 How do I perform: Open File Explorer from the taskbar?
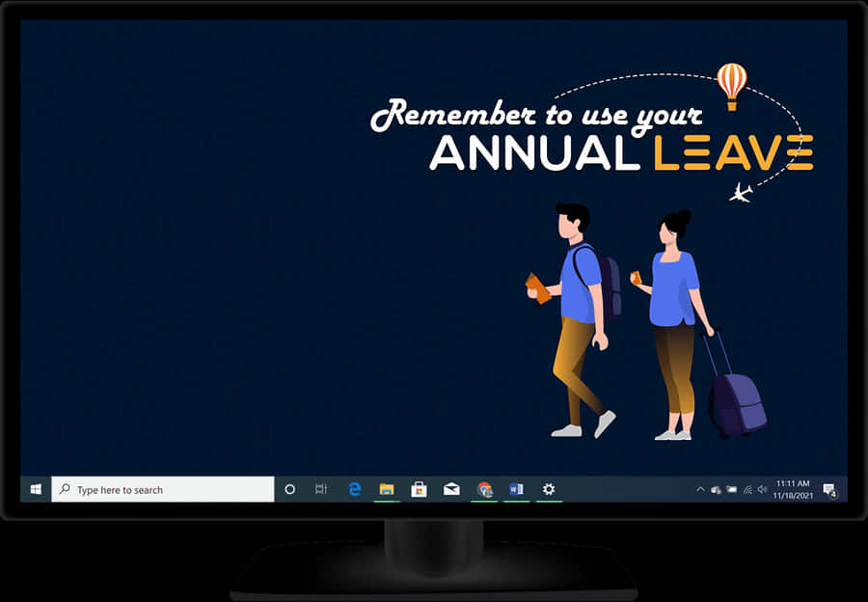pyautogui.click(x=387, y=489)
